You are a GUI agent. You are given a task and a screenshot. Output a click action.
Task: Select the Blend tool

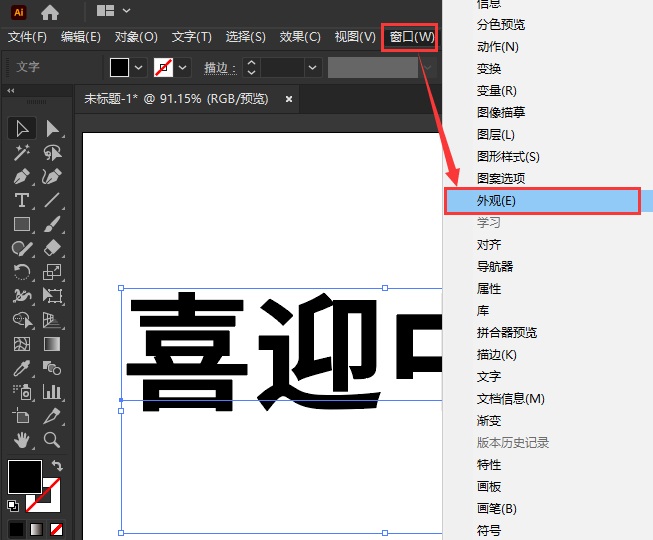[52, 368]
